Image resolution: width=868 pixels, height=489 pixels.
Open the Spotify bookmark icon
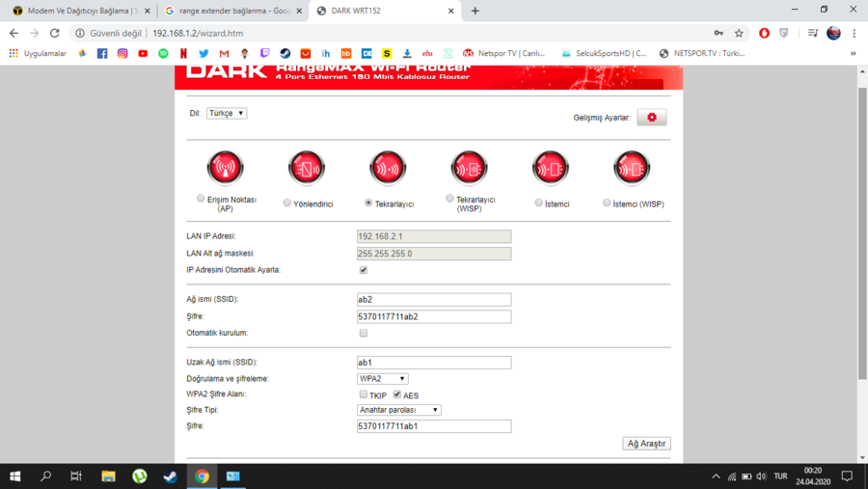click(x=163, y=54)
